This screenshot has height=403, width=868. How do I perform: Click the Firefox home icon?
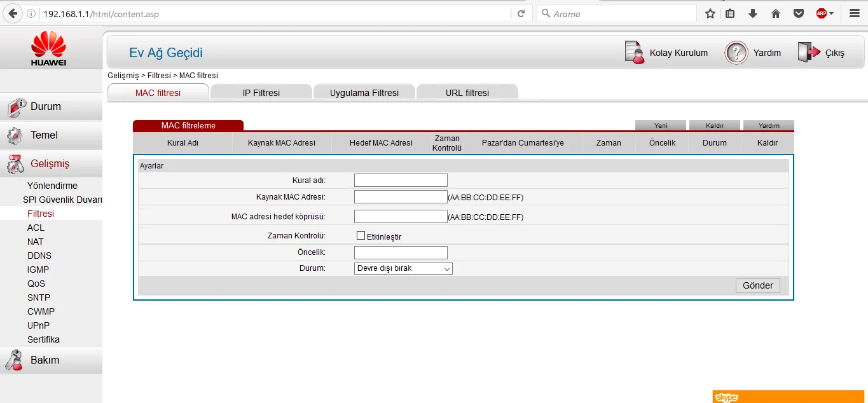775,13
